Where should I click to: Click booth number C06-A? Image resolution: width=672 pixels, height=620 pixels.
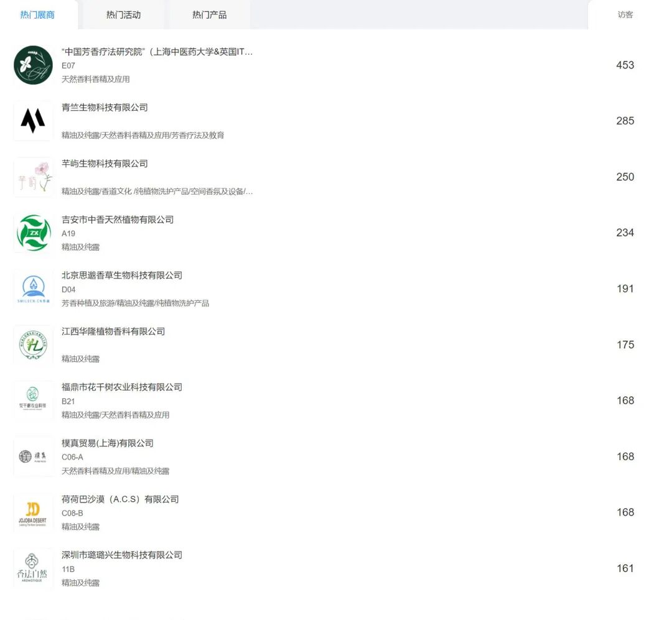point(72,457)
